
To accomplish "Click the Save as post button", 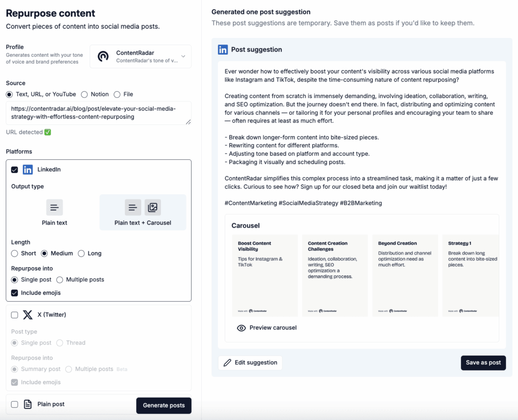I will click(483, 363).
